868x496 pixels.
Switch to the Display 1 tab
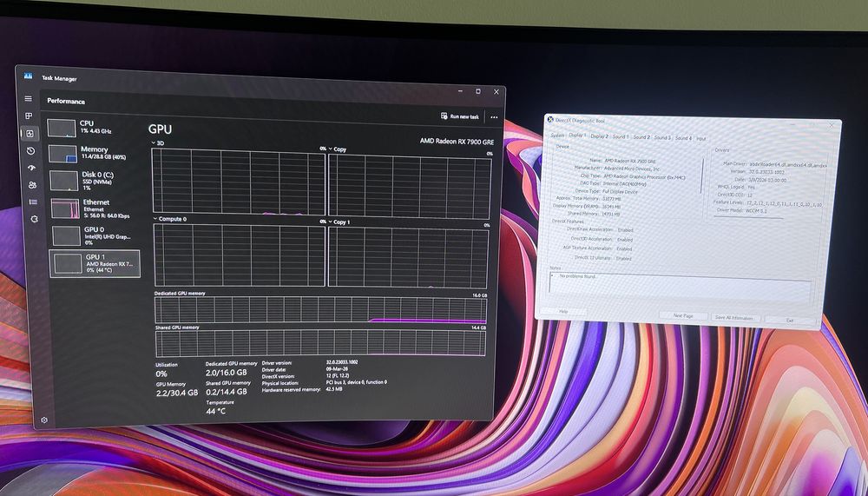point(577,136)
